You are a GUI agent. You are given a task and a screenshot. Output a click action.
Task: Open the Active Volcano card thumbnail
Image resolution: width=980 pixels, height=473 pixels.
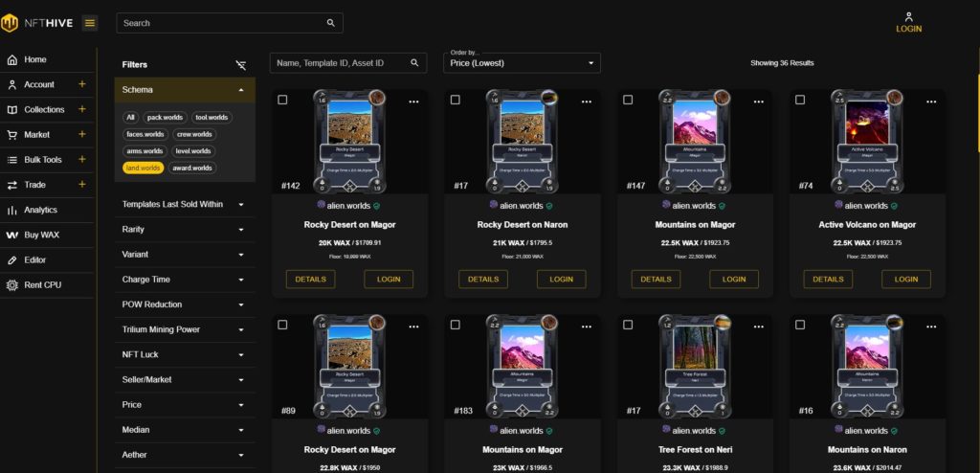pyautogui.click(x=867, y=142)
